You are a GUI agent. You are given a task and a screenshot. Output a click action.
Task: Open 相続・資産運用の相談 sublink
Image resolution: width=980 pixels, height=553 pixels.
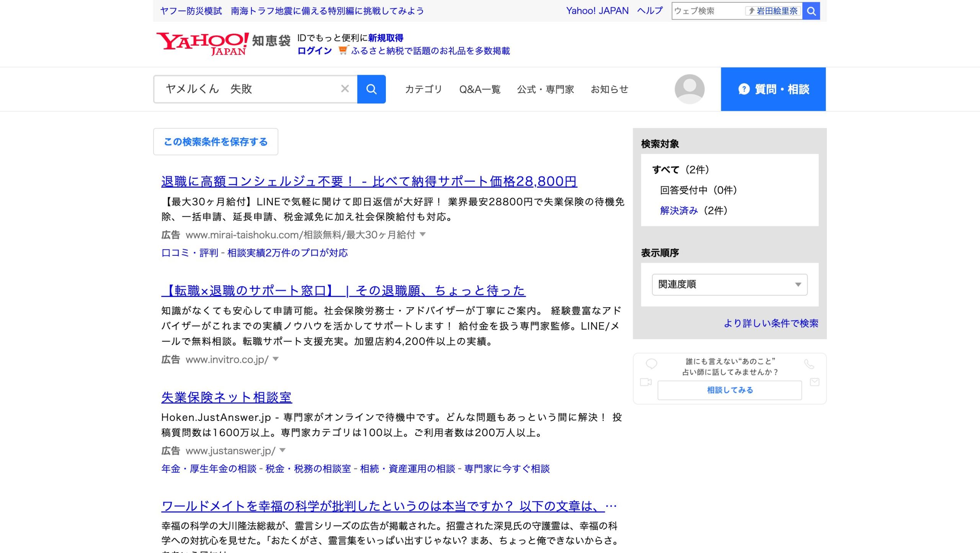(x=407, y=469)
